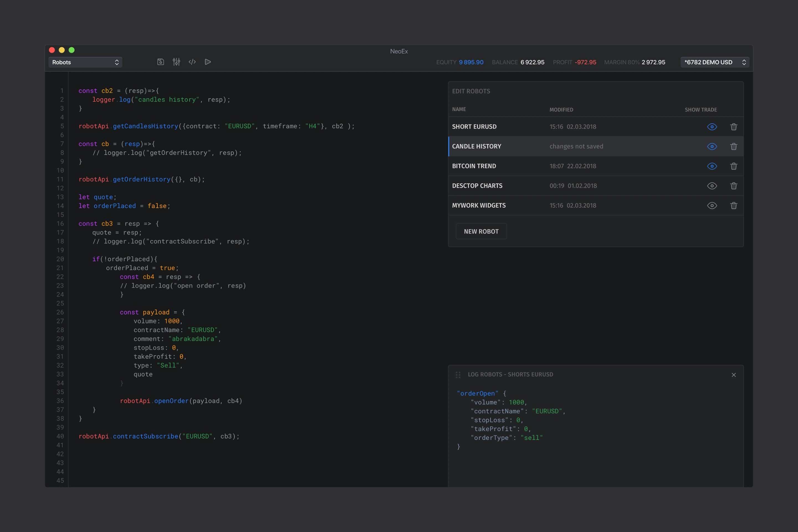The image size is (798, 532).
Task: Click the getOrderHistory call on line 11
Action: [x=142, y=179]
